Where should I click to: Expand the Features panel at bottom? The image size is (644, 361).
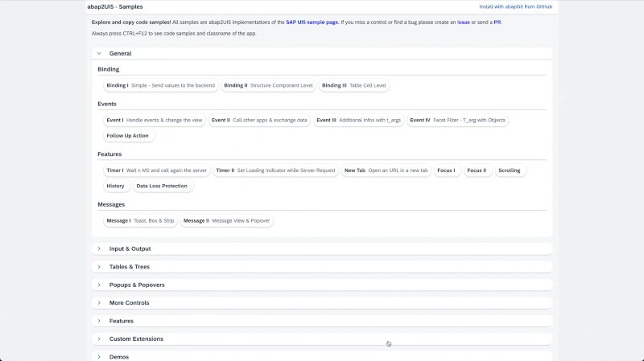click(x=322, y=321)
